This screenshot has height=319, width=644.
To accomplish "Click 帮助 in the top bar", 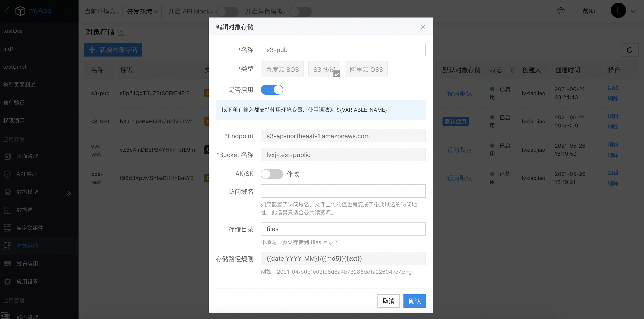I will (589, 11).
